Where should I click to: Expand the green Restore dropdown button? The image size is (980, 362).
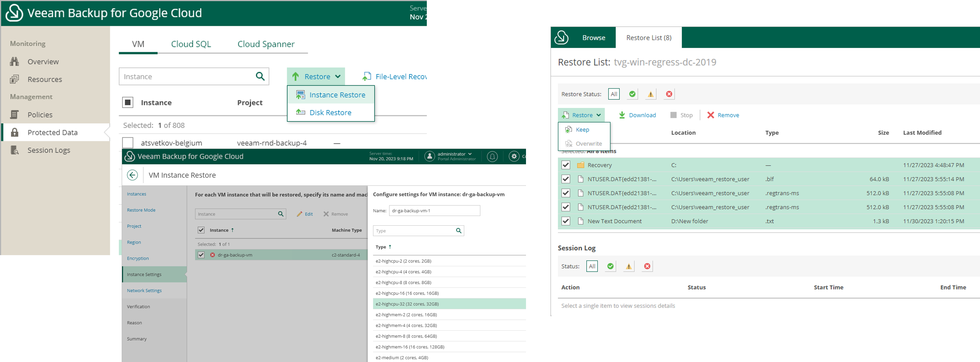(316, 76)
